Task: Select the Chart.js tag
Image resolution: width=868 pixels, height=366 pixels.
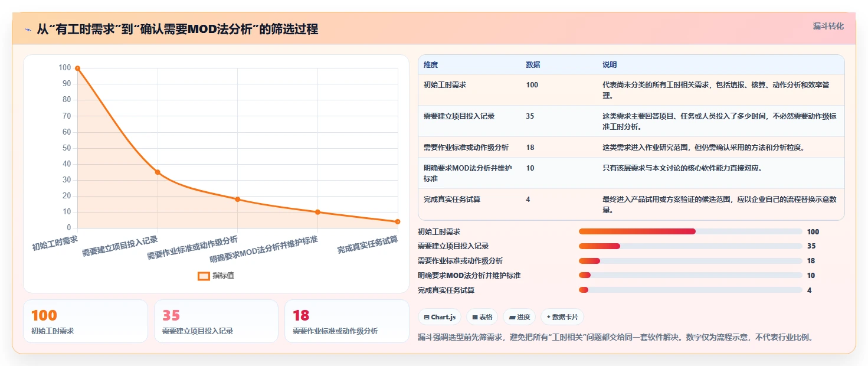Action: pos(440,317)
